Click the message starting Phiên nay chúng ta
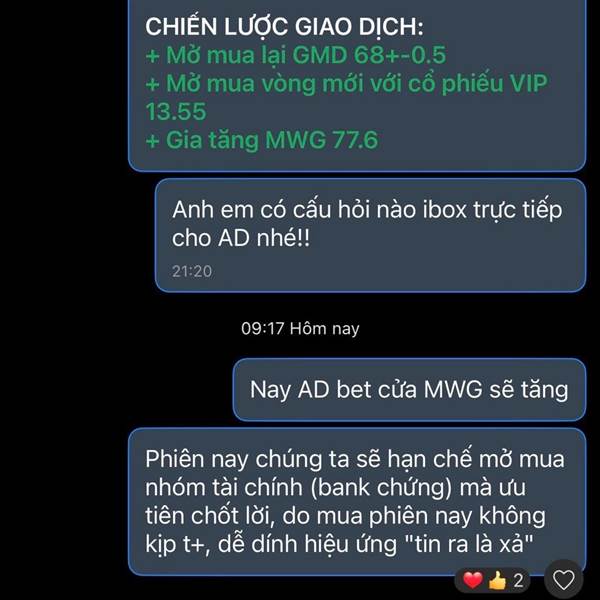The width and height of the screenshot is (600, 600). click(x=357, y=502)
